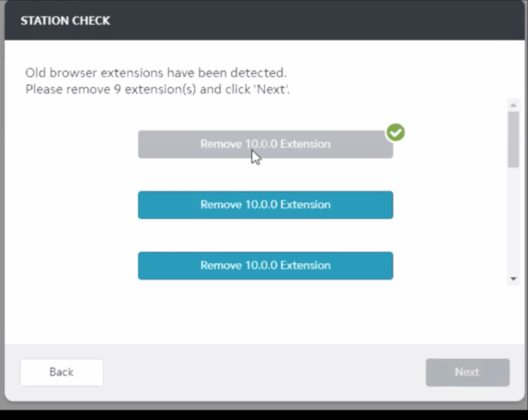Click the scrollbar up arrow
Screen dimensions: 528x420
(x=514, y=105)
